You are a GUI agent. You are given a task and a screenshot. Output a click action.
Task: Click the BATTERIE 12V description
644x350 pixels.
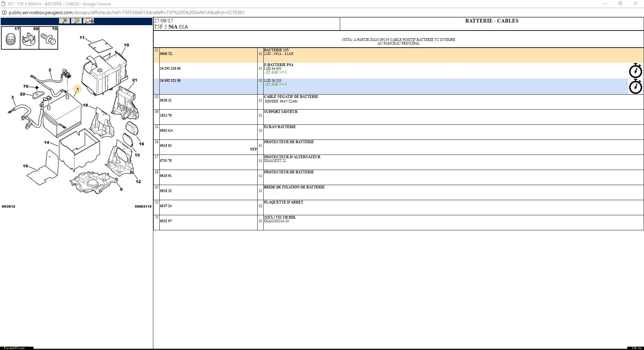tap(276, 50)
